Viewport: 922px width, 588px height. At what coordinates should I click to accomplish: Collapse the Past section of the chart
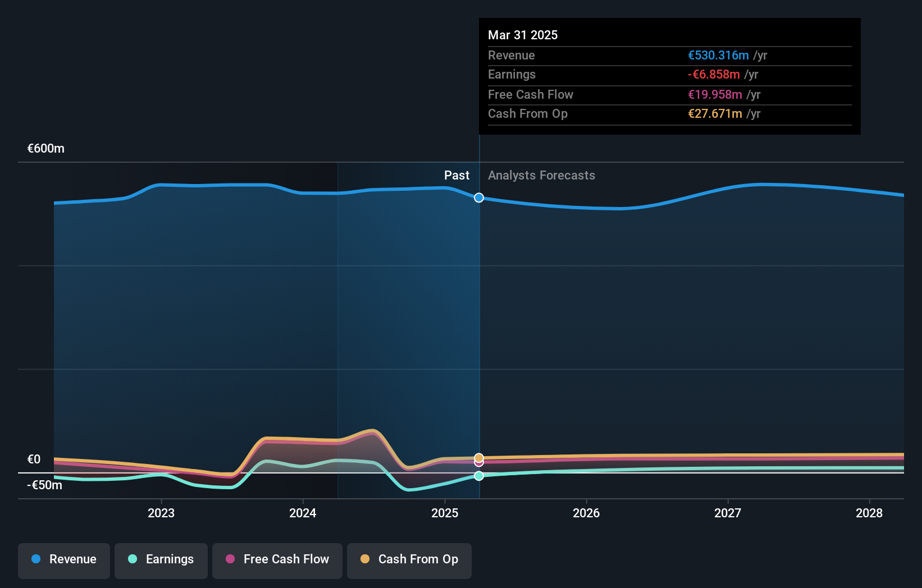pos(457,175)
